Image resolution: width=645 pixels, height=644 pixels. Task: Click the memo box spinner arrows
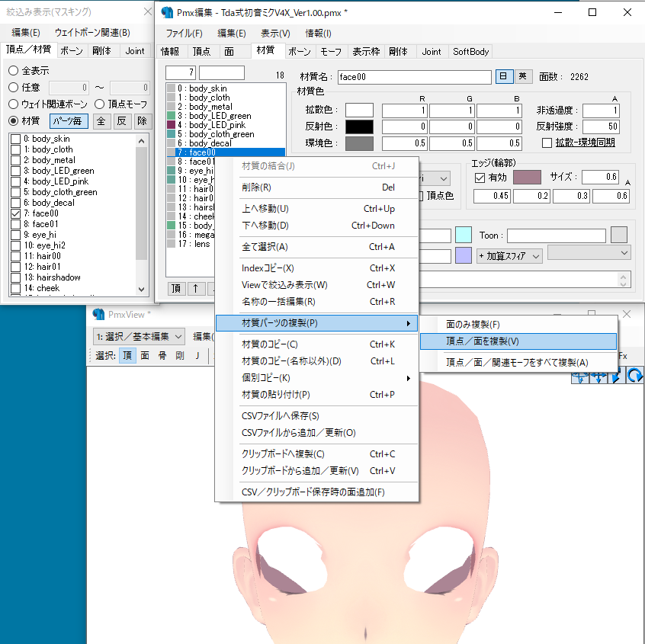point(623,280)
